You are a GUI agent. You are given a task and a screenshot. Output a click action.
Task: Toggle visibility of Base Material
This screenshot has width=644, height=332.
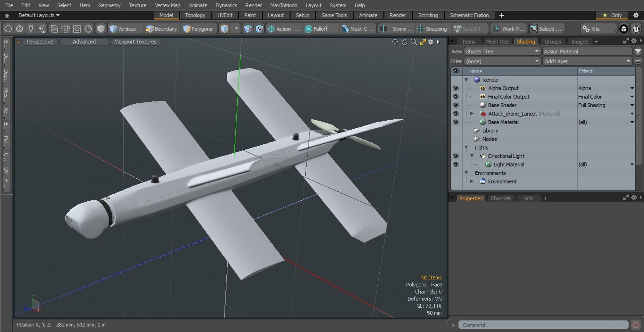coord(456,122)
